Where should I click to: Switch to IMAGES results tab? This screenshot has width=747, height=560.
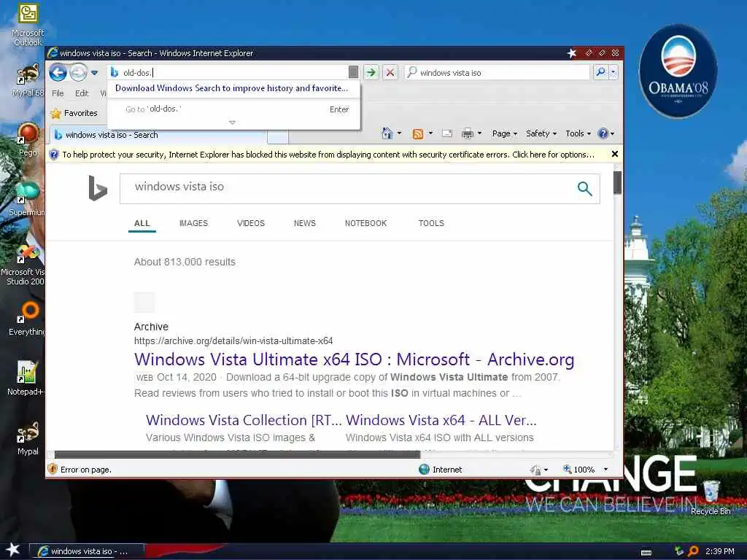tap(193, 223)
